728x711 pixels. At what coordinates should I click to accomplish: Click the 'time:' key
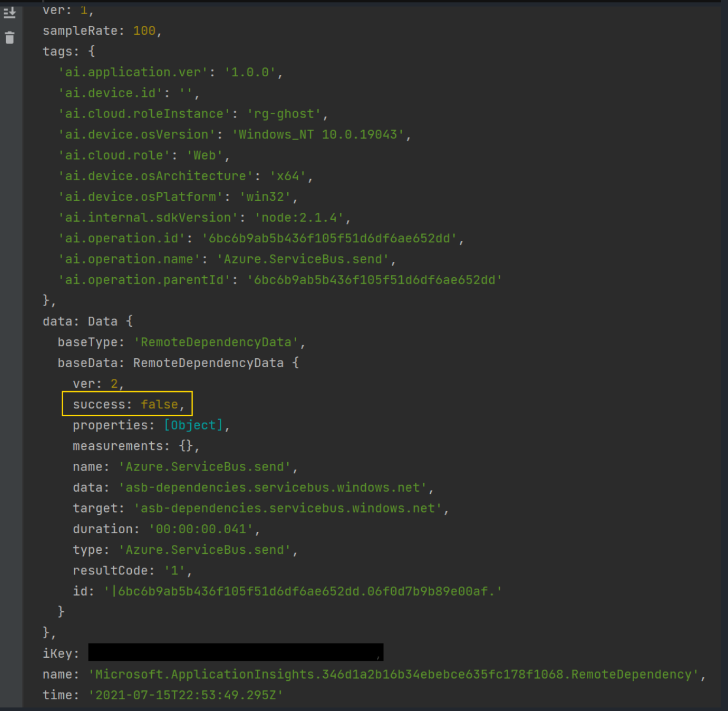click(61, 695)
